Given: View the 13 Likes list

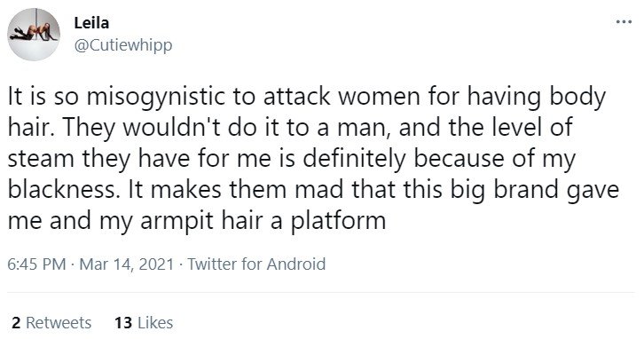Looking at the screenshot, I should point(144,322).
